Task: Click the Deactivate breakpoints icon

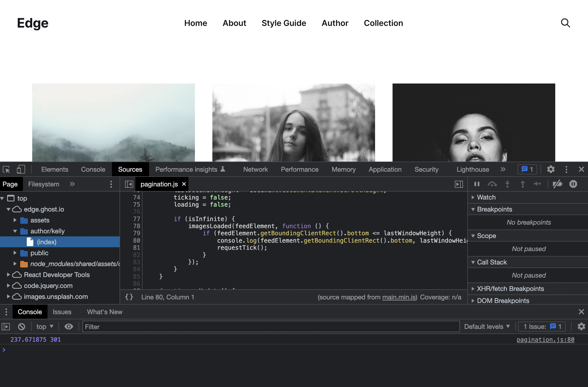Action: (x=558, y=184)
